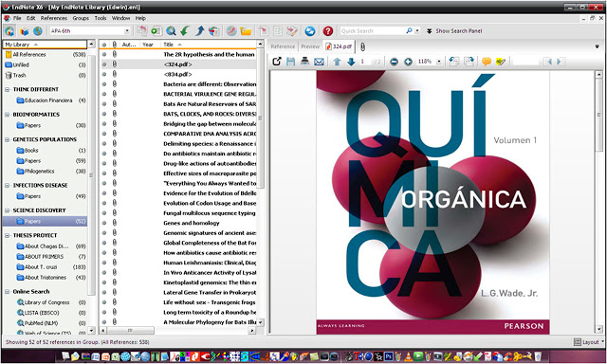Click the Open File folder icon
This screenshot has height=364, width=607.
[x=246, y=31]
